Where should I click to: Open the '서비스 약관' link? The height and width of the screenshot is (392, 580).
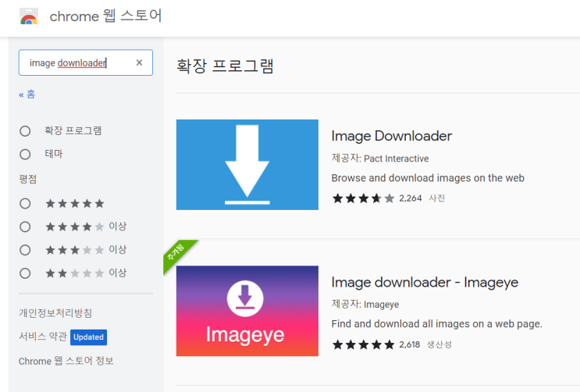42,336
